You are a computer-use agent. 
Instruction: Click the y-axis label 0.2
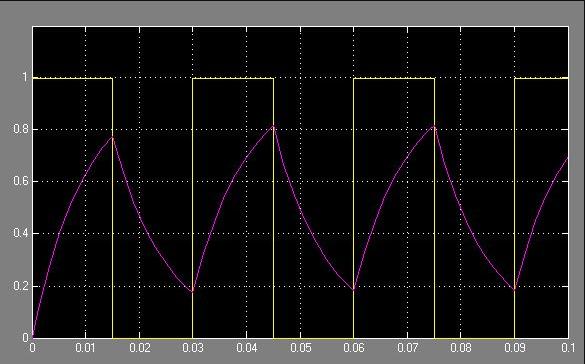(x=21, y=286)
